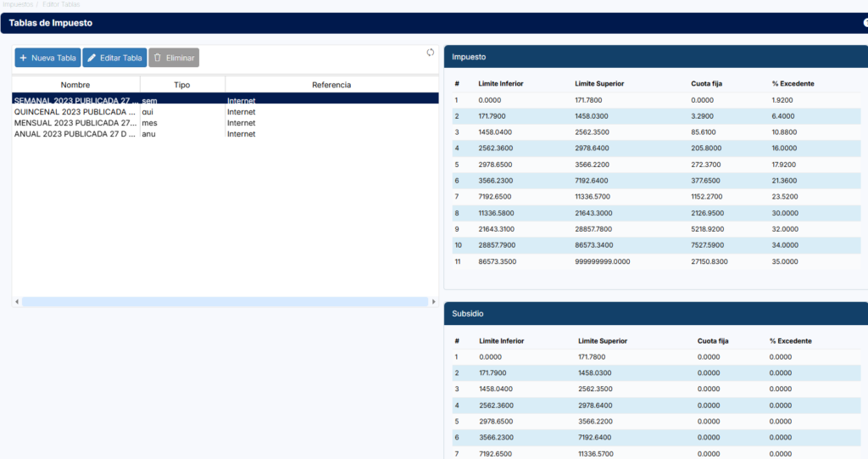
Task: Click the Tipo column header
Action: [x=181, y=85]
